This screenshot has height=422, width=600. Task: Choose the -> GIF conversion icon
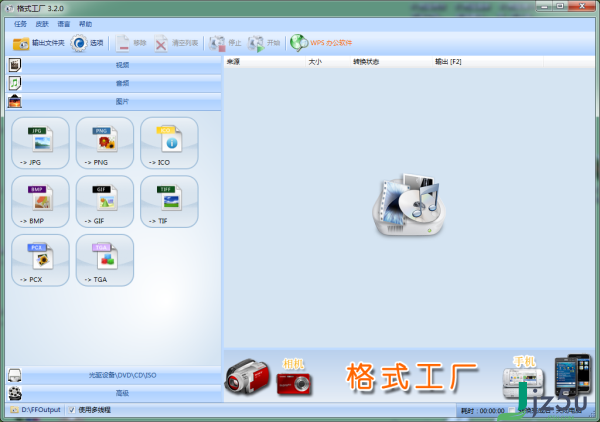(x=105, y=202)
